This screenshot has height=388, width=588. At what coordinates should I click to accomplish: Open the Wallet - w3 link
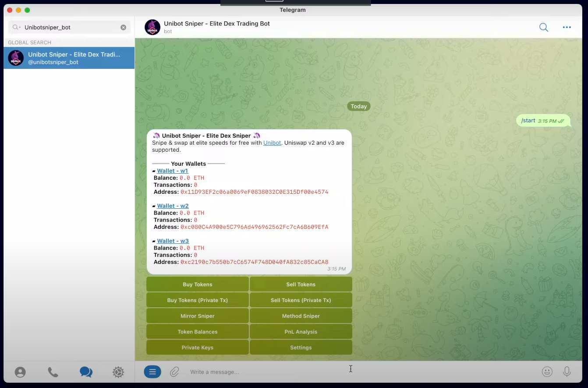[173, 241]
